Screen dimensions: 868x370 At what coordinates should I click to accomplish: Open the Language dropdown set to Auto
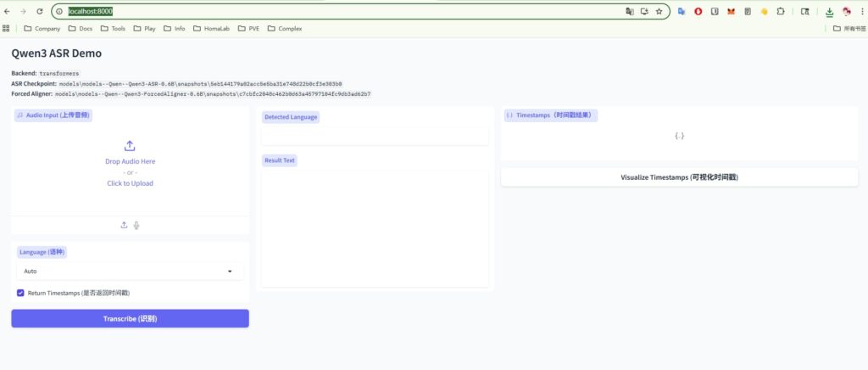[x=129, y=272]
